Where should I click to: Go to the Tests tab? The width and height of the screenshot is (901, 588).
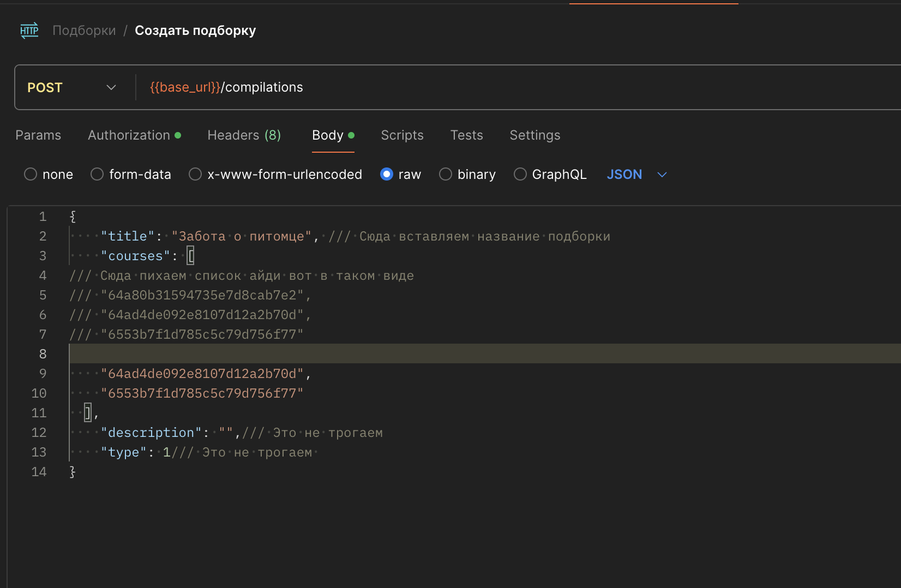466,135
